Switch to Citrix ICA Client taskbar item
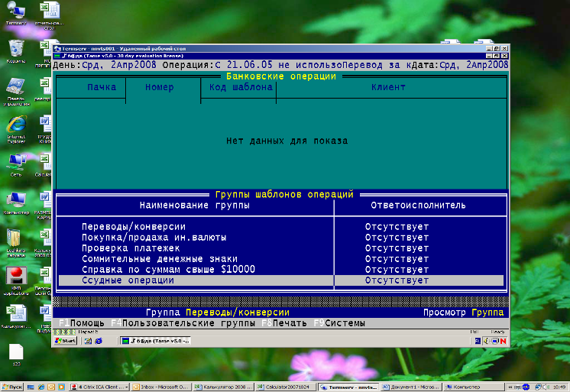 99,387
